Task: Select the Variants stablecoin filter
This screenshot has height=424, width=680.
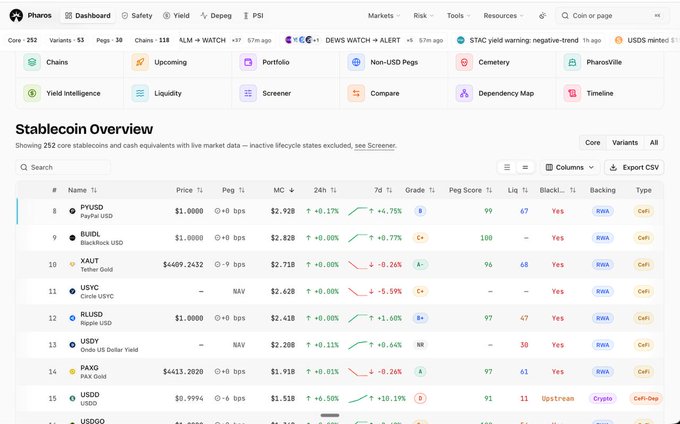Action: click(625, 143)
